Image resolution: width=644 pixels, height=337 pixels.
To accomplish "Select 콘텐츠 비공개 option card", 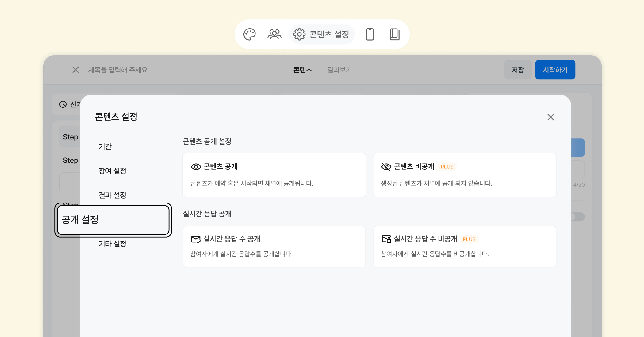I will (464, 175).
